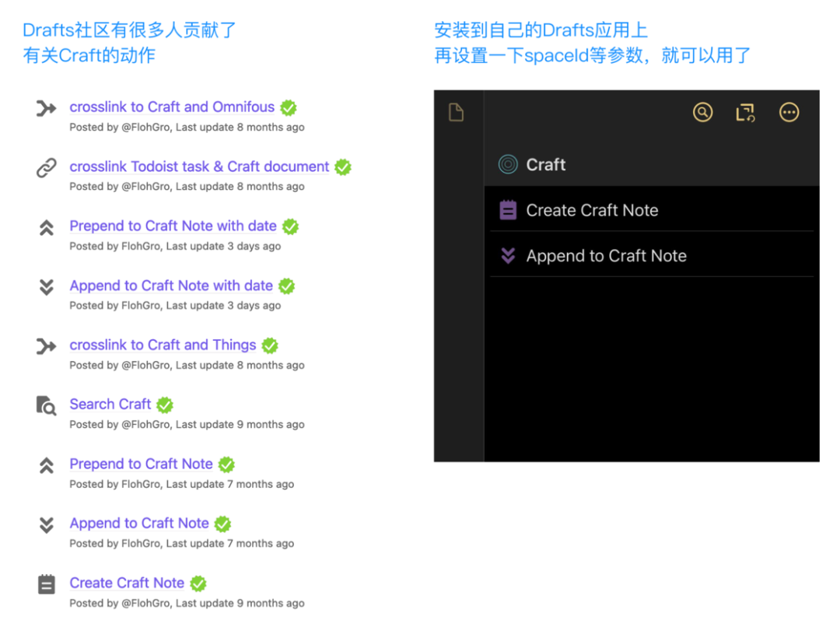Run 'Append to Craft Note' action in Drafts panel
Viewport: 840px width, 638px height.
pos(652,255)
